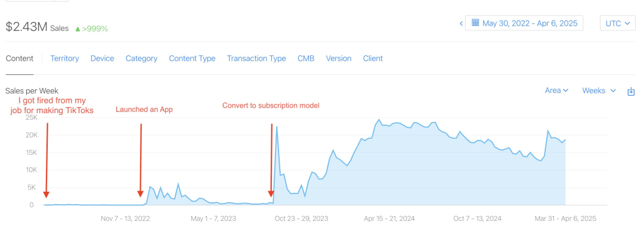Select the Content tab
This screenshot has width=644, height=231.
[x=19, y=58]
